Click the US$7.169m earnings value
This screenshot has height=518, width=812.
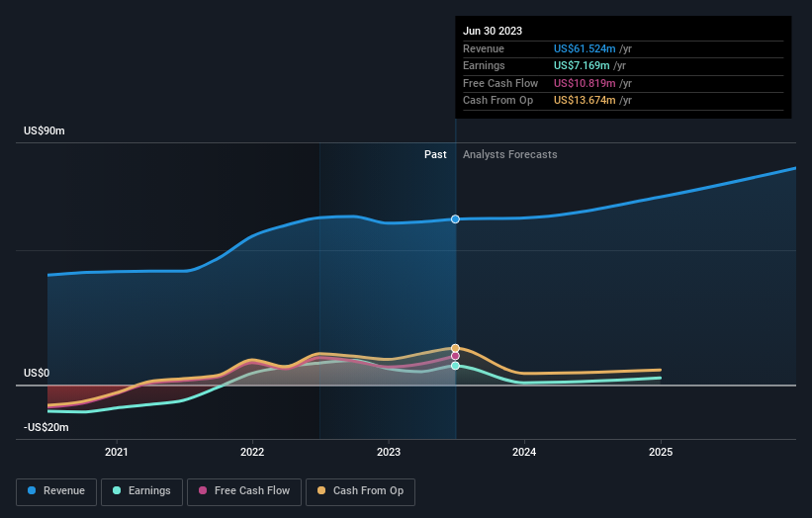click(582, 65)
